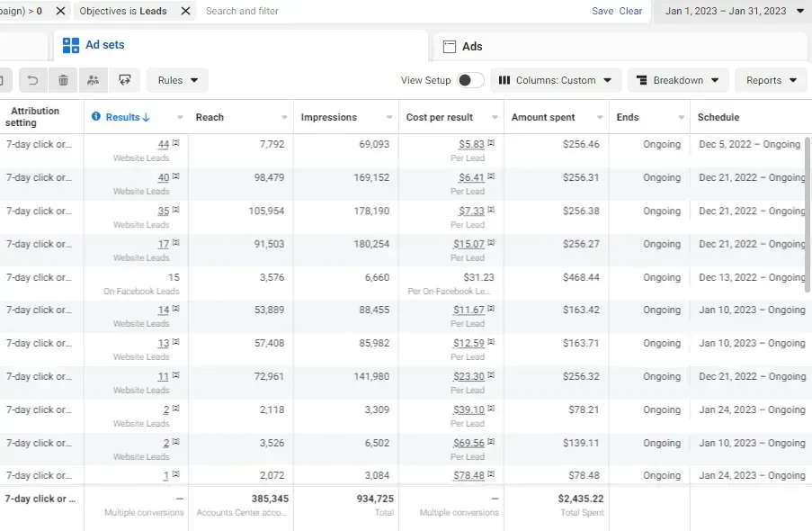812x531 pixels.
Task: Click the preview share icon beside Rules
Action: coord(125,80)
